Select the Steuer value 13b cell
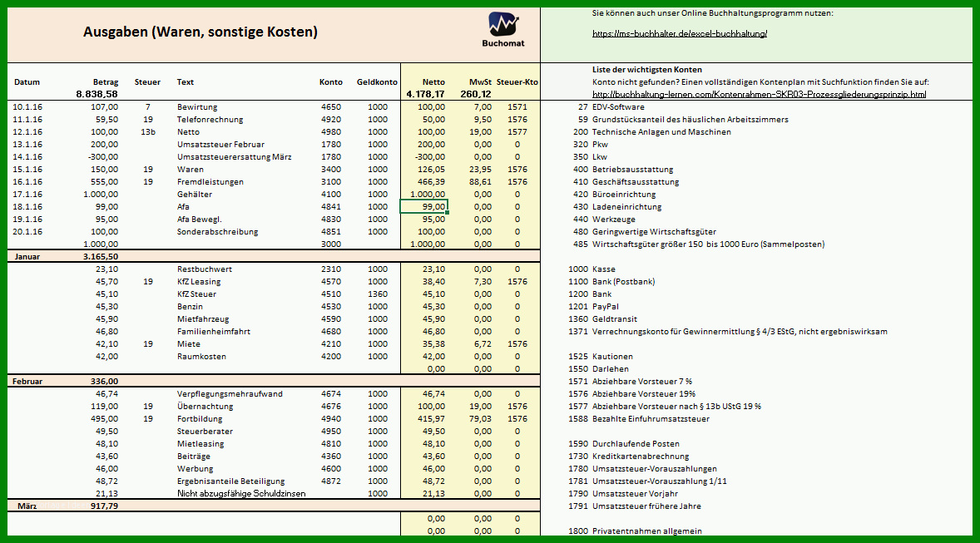980x543 pixels. coord(148,132)
